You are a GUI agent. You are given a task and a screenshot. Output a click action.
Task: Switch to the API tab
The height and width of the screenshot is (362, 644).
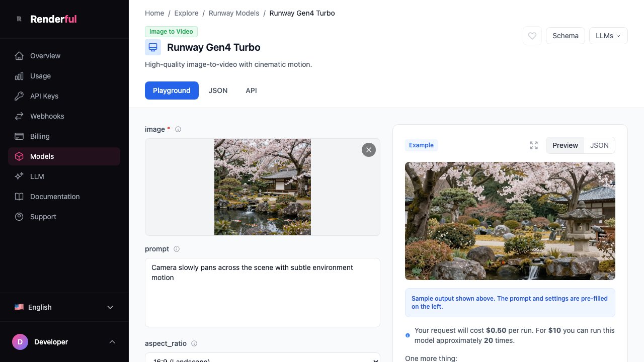point(251,90)
